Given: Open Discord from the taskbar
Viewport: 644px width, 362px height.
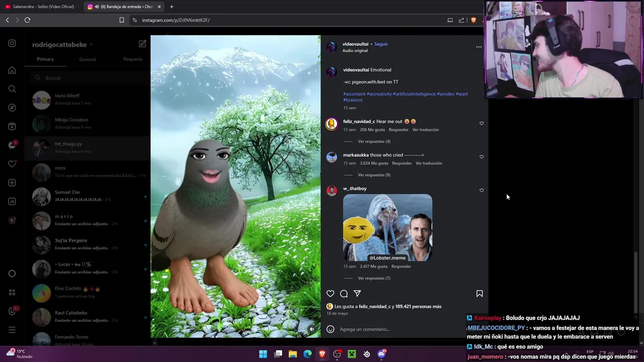Looking at the screenshot, I should click(382, 354).
